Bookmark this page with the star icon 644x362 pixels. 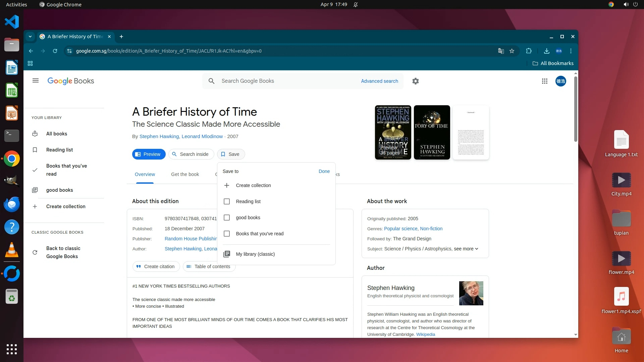click(x=512, y=51)
